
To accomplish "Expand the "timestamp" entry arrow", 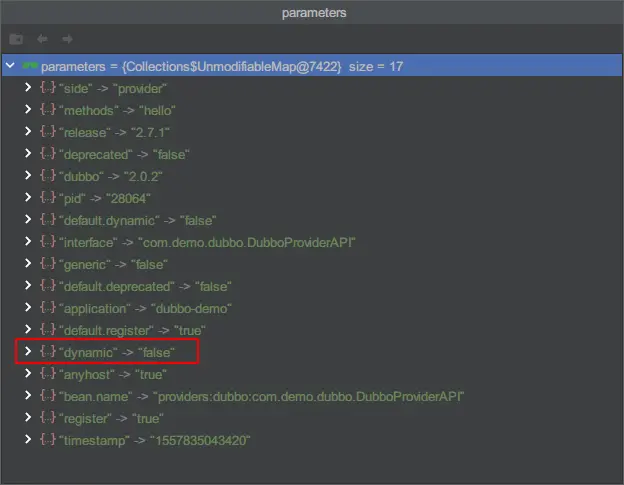I will [x=28, y=440].
